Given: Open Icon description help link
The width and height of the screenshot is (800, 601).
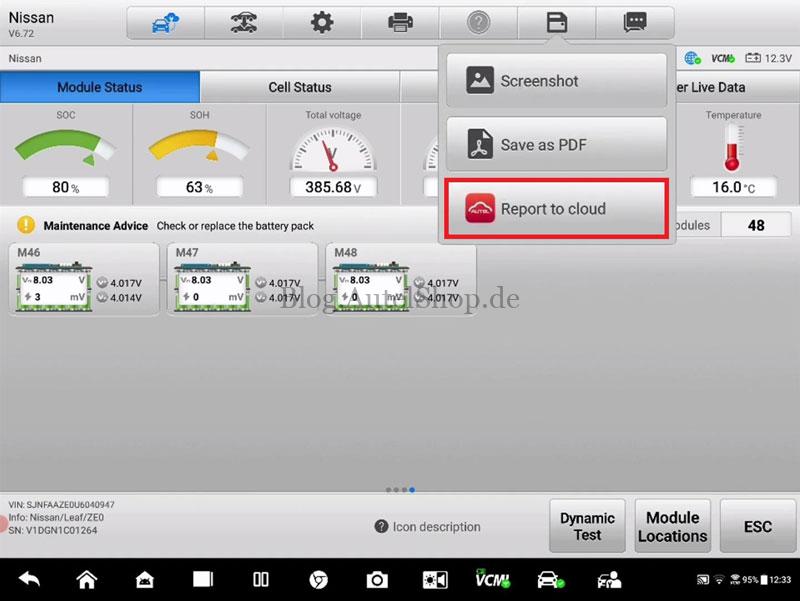Looking at the screenshot, I should [x=428, y=527].
